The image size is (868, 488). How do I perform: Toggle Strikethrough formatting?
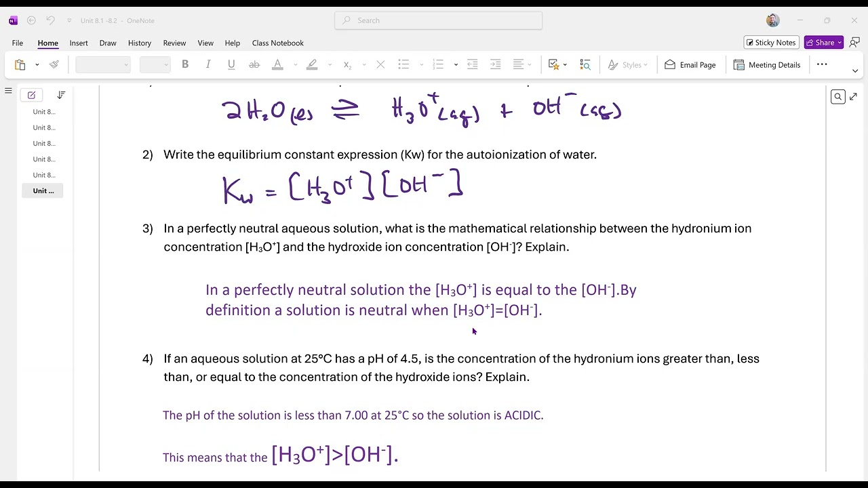(254, 65)
